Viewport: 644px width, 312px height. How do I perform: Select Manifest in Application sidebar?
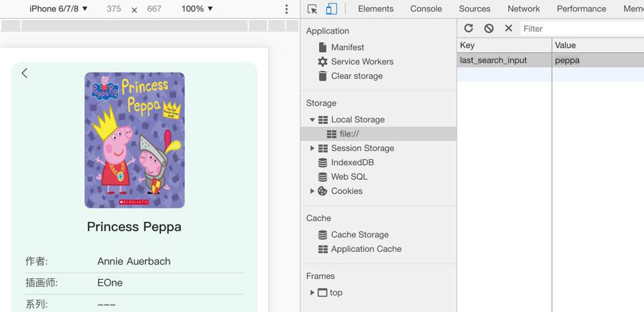(x=348, y=47)
